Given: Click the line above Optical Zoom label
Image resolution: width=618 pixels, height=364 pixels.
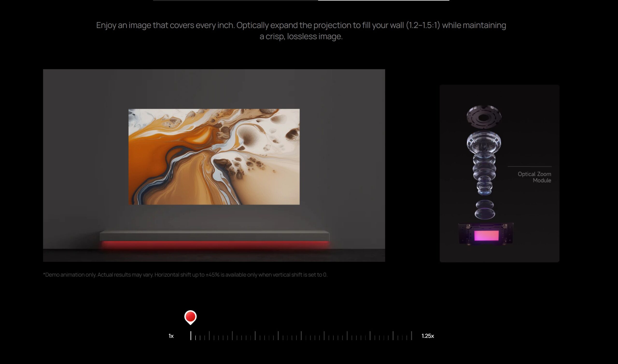Looking at the screenshot, I should (x=529, y=166).
